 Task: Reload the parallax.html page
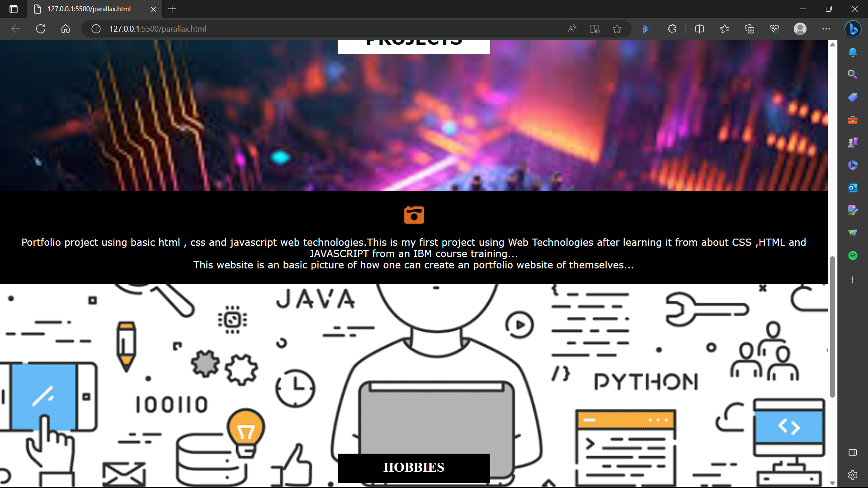tap(41, 28)
